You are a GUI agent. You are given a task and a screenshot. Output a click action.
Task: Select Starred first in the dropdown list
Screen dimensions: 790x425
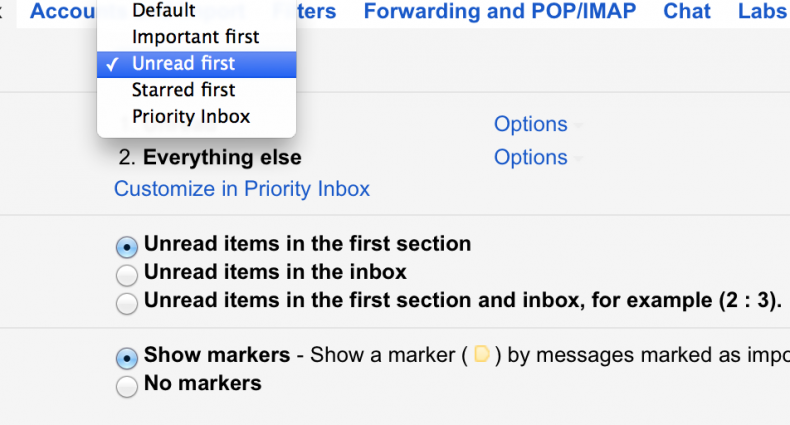click(x=183, y=90)
